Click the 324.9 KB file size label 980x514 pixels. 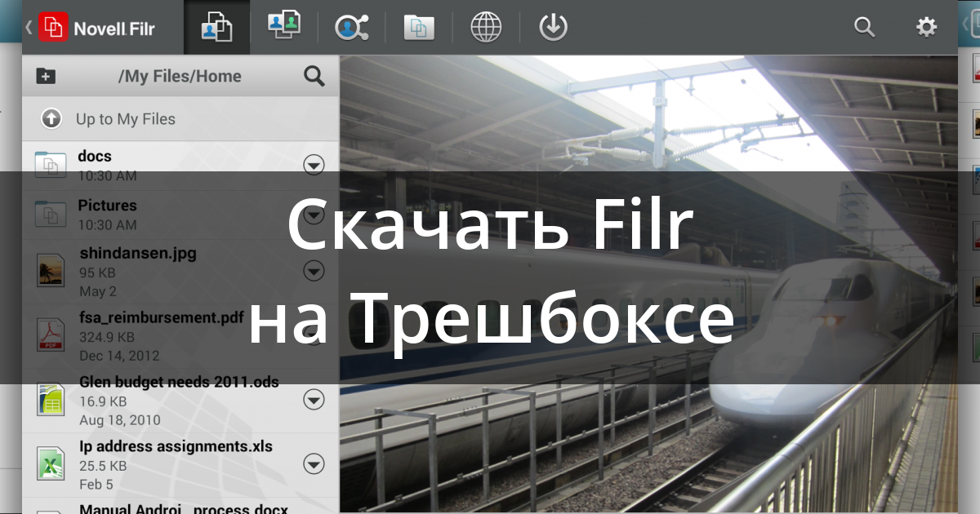107,337
